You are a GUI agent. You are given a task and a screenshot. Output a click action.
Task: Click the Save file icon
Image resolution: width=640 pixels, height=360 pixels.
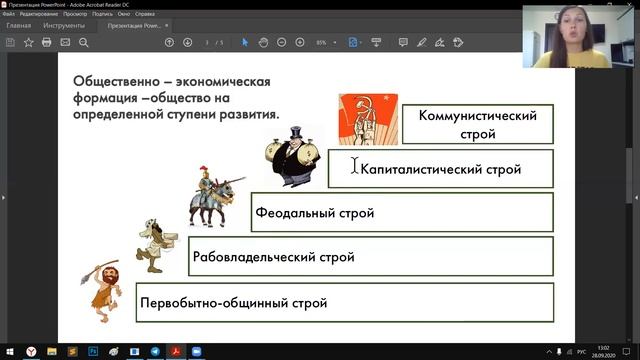click(10, 42)
